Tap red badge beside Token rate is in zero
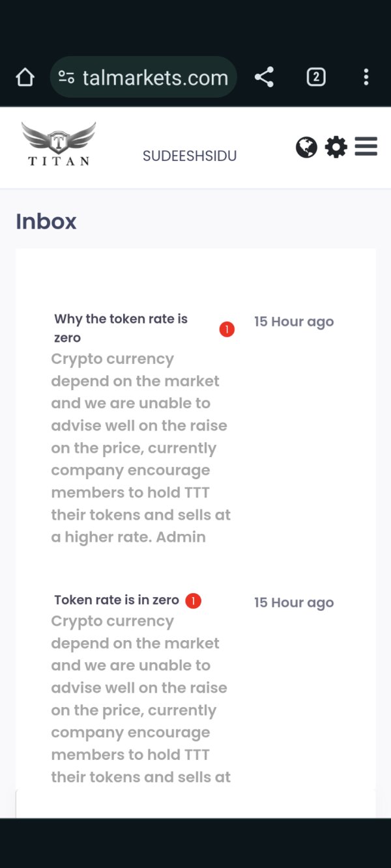 pyautogui.click(x=193, y=600)
